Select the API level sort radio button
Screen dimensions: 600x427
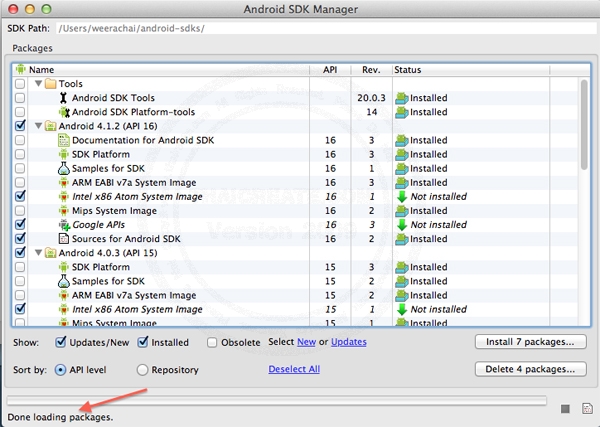(60, 370)
